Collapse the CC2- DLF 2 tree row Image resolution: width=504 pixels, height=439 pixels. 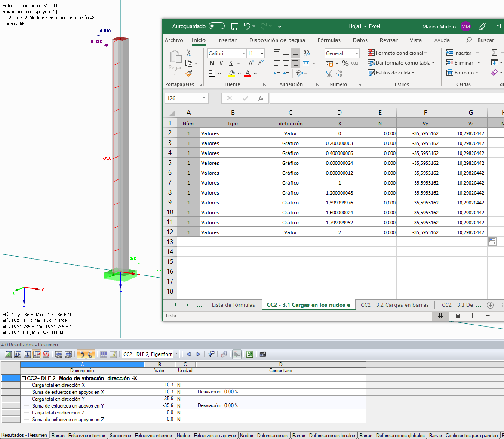pos(24,378)
